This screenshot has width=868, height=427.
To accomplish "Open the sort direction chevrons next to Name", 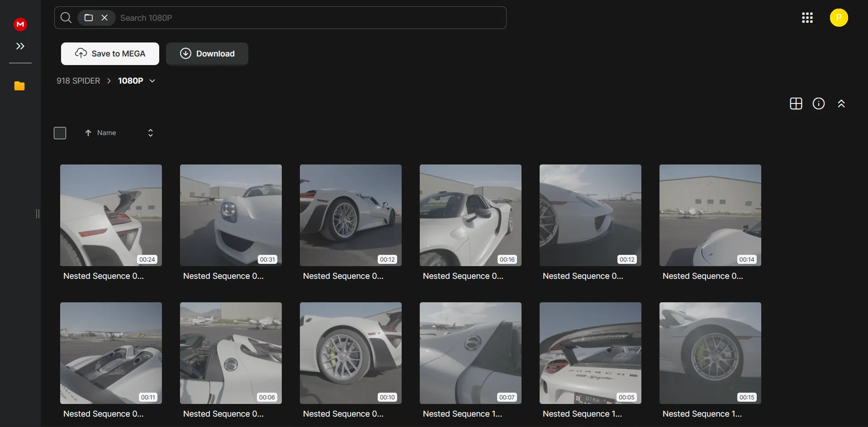I will click(x=150, y=132).
